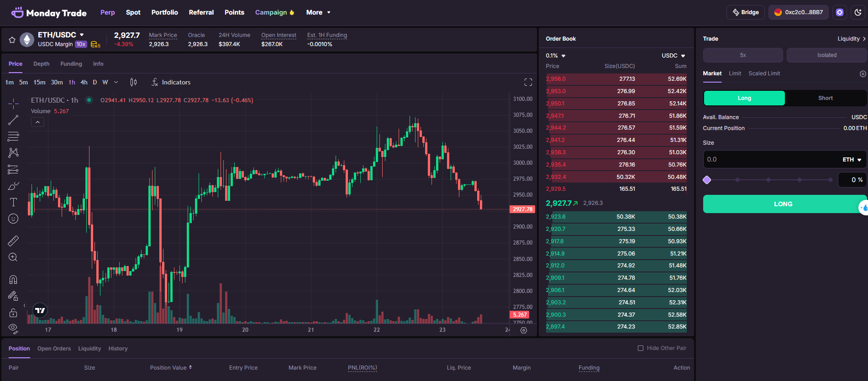Viewport: 868px width, 381px height.
Task: Expand chart to fullscreen
Action: click(x=528, y=82)
